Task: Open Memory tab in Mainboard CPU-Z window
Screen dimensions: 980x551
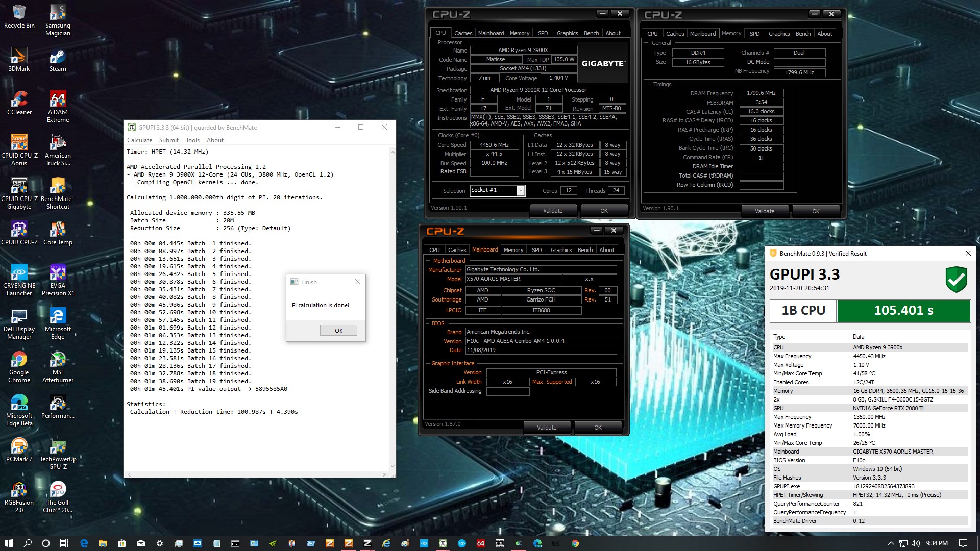Action: (x=513, y=250)
